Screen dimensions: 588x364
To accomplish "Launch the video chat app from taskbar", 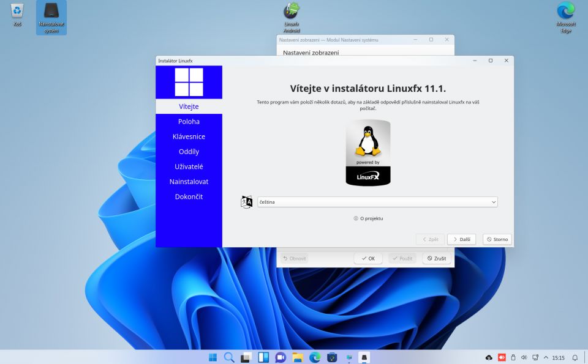I will (281, 357).
